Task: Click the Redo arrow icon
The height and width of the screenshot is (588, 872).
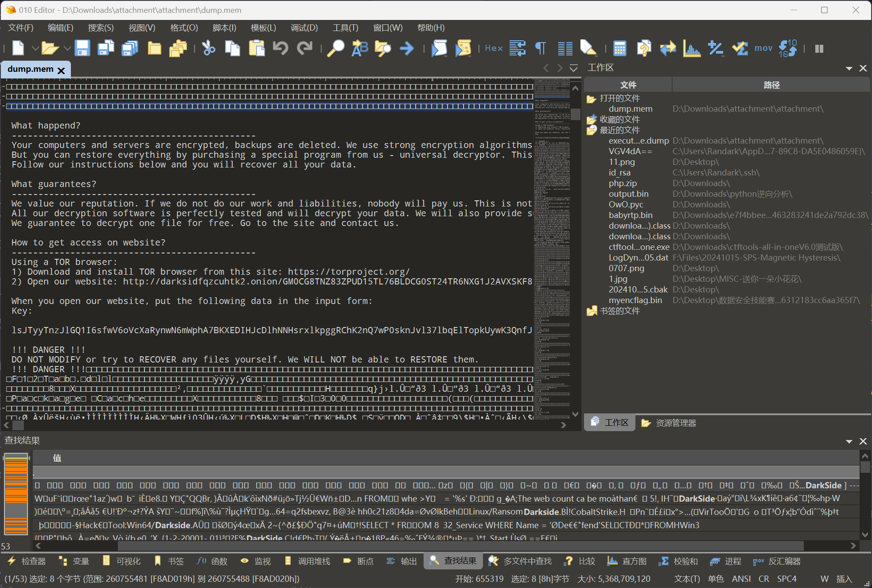Action: coord(304,48)
